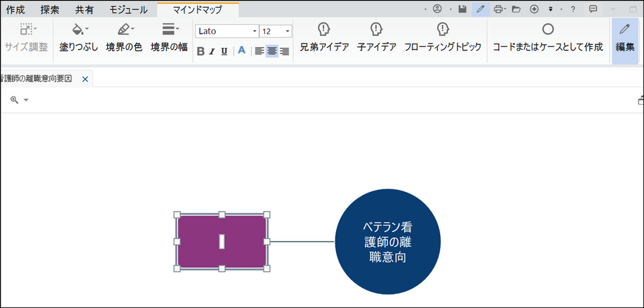This screenshot has width=644, height=308.
Task: Toggle italic text formatting
Action: [212, 52]
